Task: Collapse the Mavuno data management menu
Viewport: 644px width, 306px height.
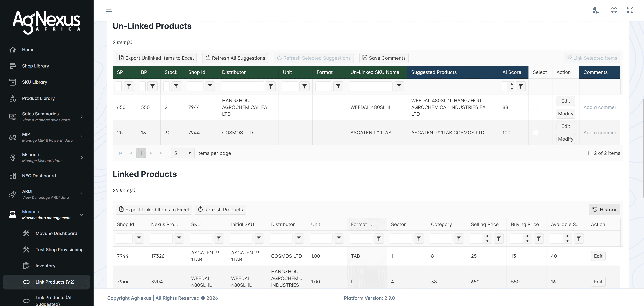Action: [46, 214]
